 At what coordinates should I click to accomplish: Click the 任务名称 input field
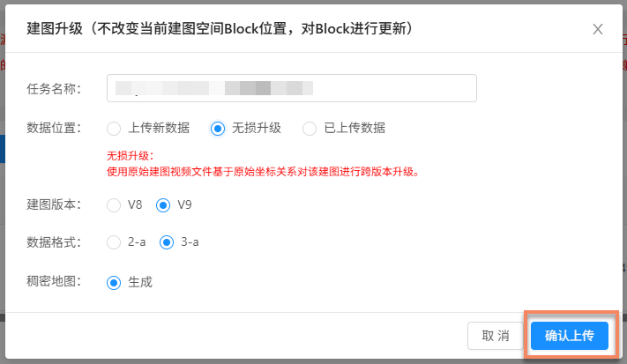tap(291, 88)
